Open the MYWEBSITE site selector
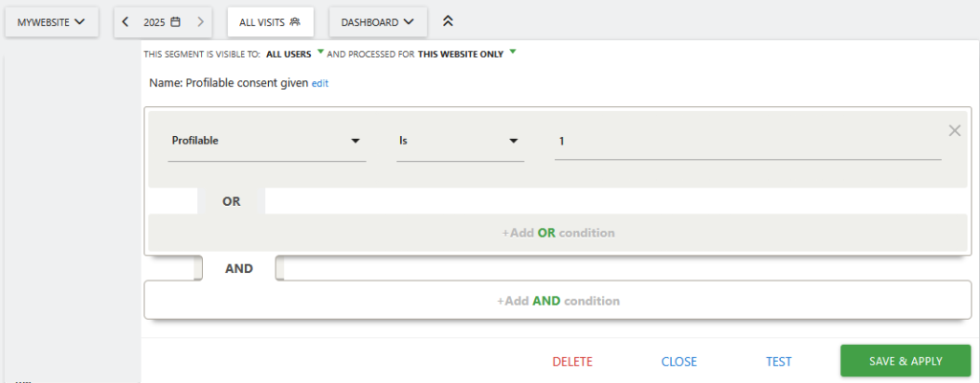This screenshot has height=383, width=980. [51, 21]
